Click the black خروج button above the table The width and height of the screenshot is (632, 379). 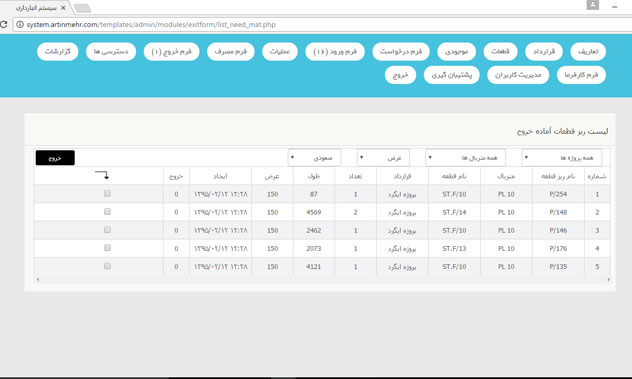coord(55,158)
